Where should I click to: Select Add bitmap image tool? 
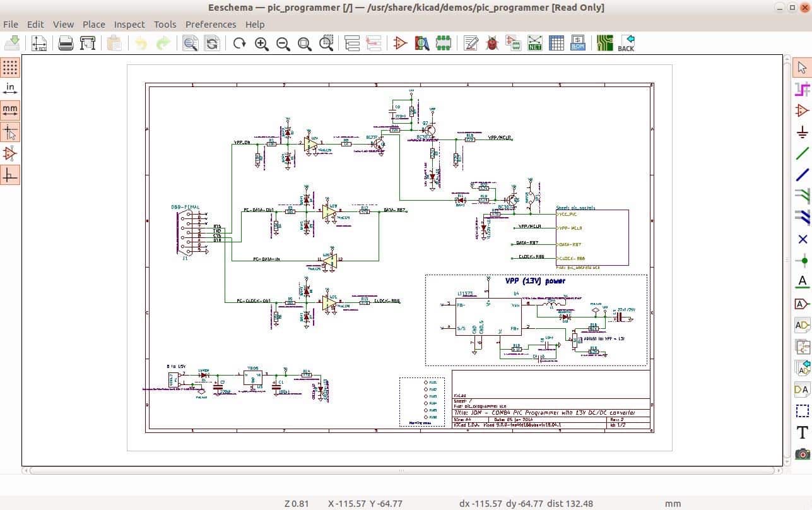point(802,454)
